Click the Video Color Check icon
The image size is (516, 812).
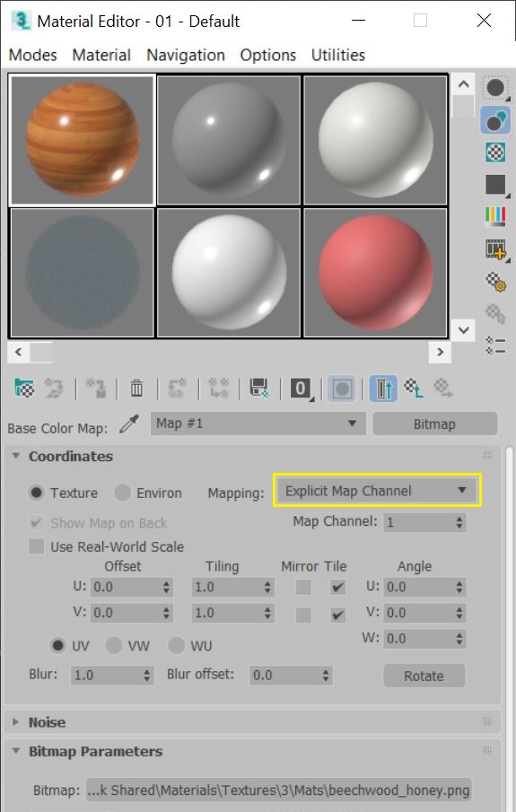point(495,216)
